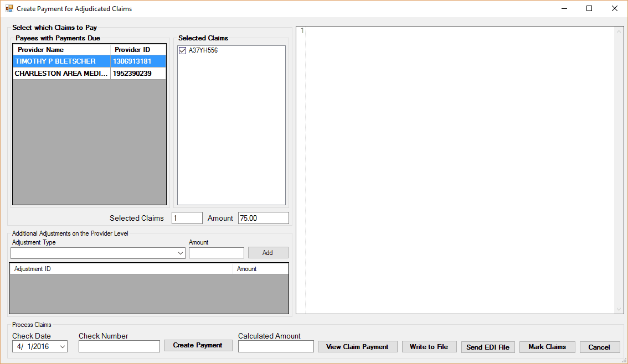The width and height of the screenshot is (628, 364).
Task: Open the Adjustment Type dropdown
Action: 180,253
